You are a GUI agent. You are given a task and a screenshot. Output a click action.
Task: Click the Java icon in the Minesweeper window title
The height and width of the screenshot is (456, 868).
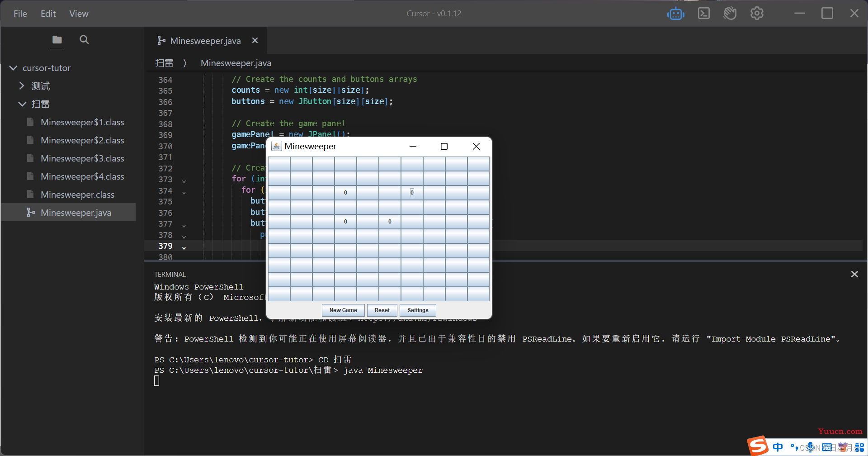point(277,146)
